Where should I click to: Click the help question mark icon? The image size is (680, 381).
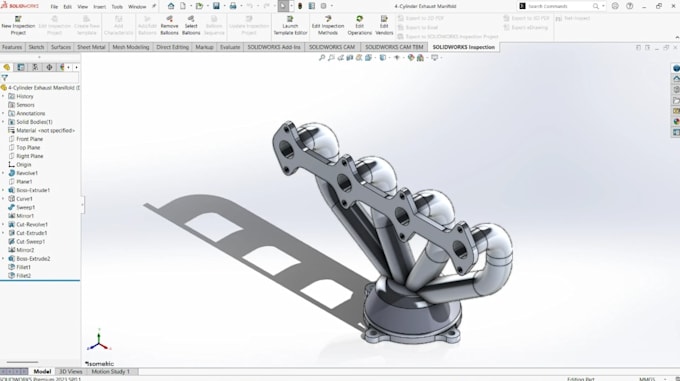click(x=629, y=6)
